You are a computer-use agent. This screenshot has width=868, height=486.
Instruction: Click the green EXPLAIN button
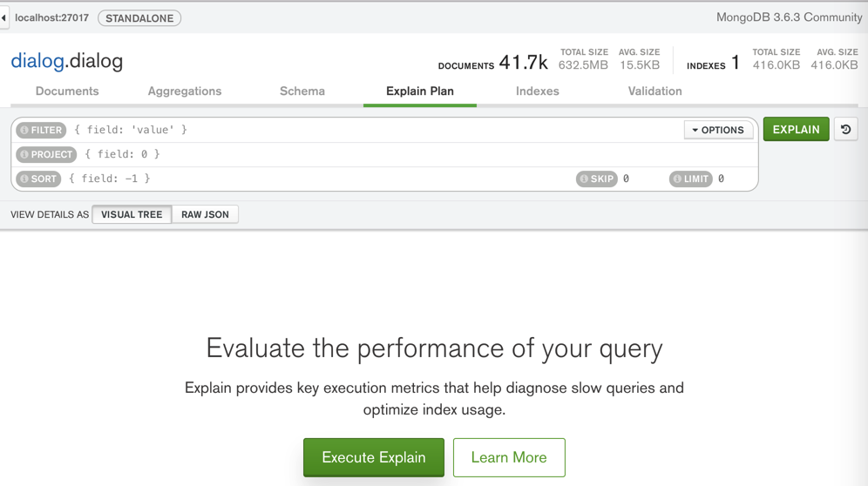796,129
